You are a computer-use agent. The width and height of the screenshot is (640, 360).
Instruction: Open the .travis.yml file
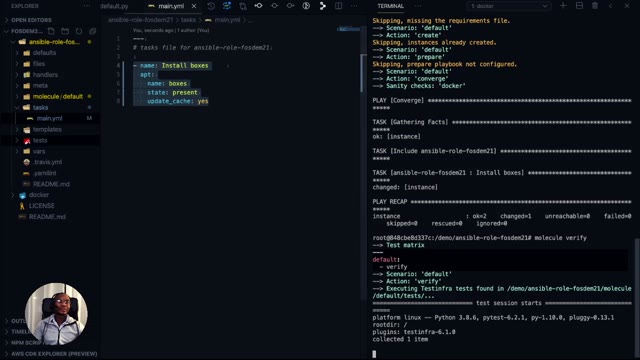coord(47,162)
